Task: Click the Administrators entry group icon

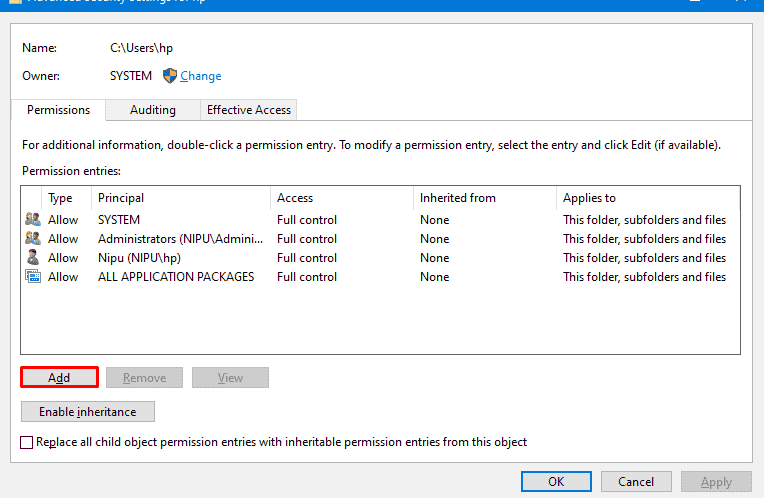Action: coord(33,239)
